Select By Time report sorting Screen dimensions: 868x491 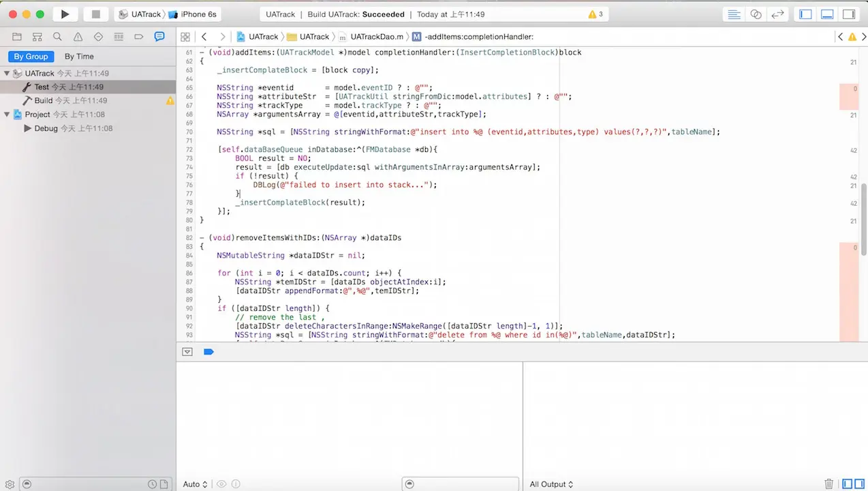[x=79, y=57]
